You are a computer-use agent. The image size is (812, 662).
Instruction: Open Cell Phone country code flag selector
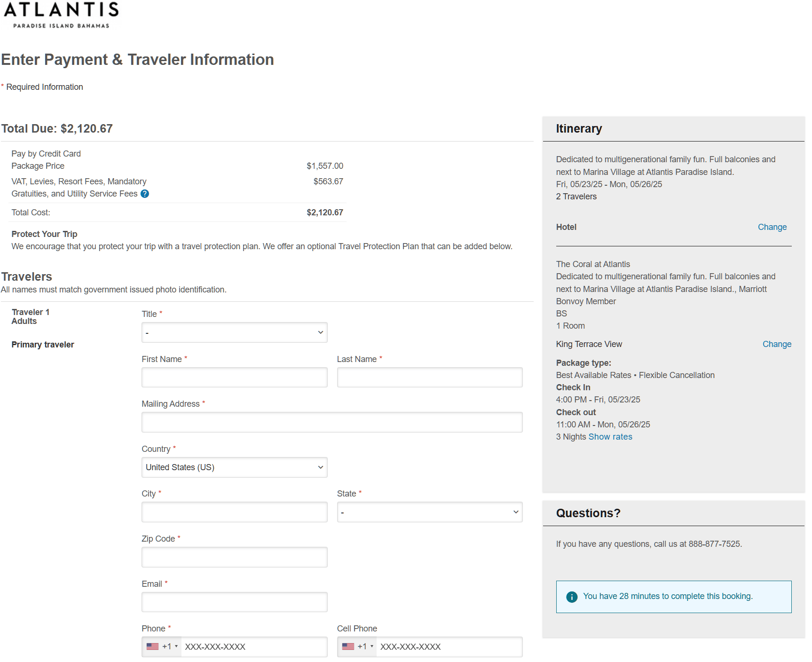(357, 646)
